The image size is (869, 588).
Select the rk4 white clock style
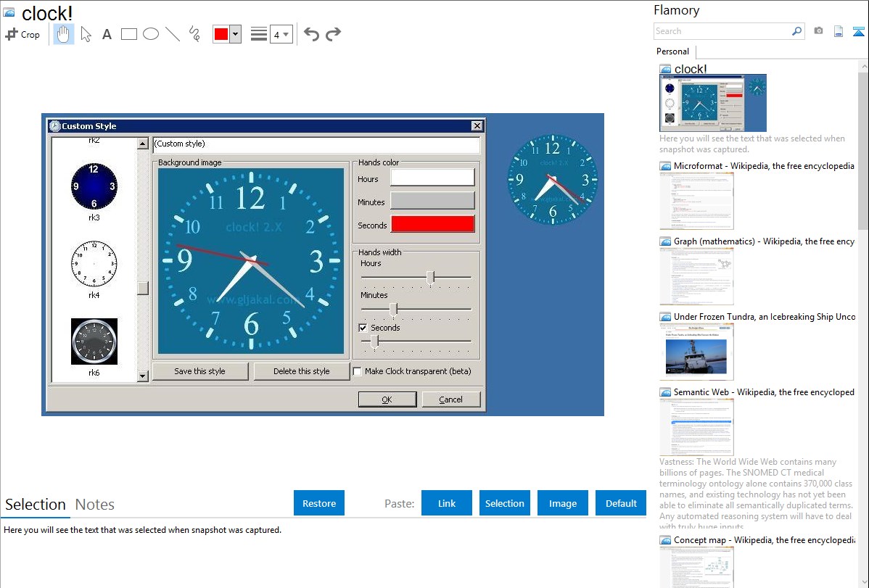[94, 263]
